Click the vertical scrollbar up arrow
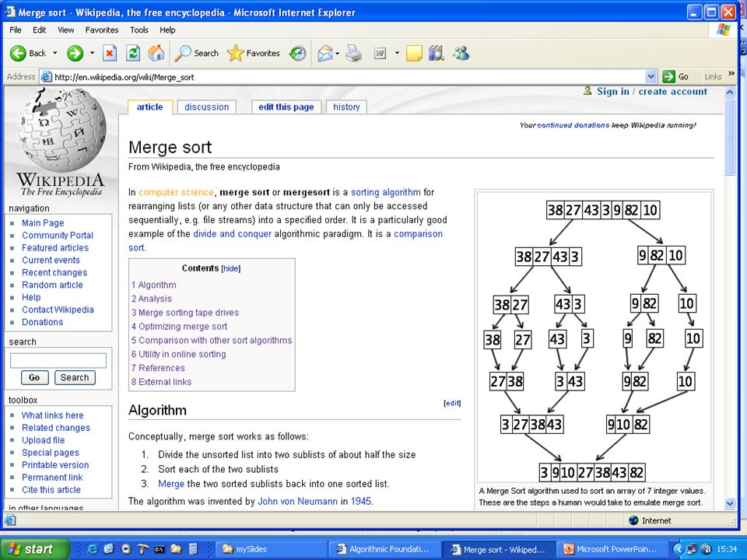 coord(729,93)
